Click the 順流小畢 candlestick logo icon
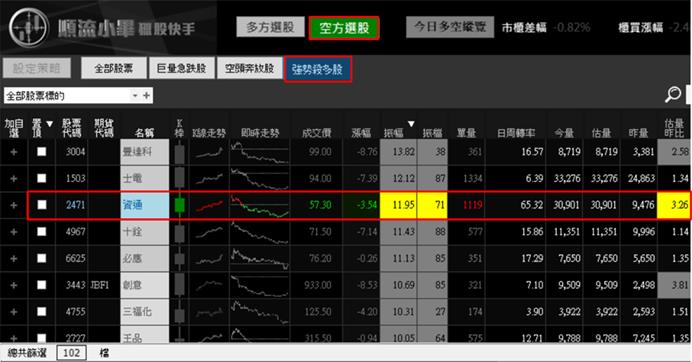The height and width of the screenshot is (362, 692). click(x=29, y=27)
